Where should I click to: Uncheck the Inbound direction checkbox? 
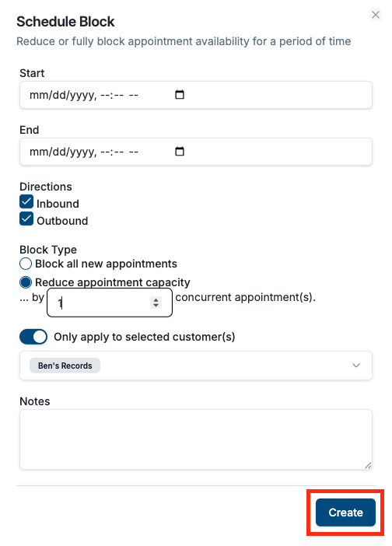pyautogui.click(x=26, y=201)
